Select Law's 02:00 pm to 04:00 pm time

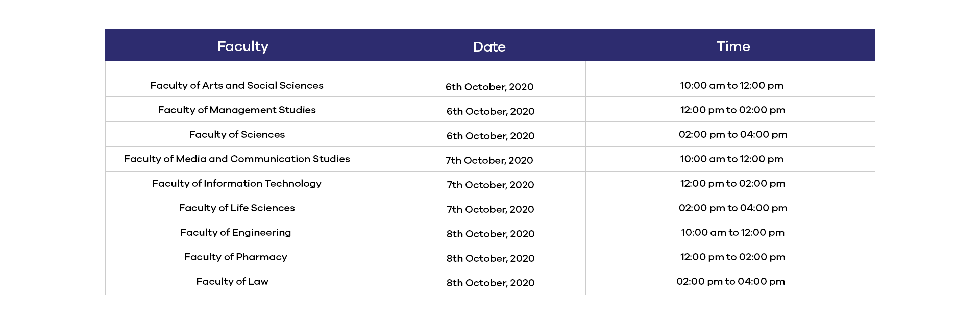(x=731, y=281)
